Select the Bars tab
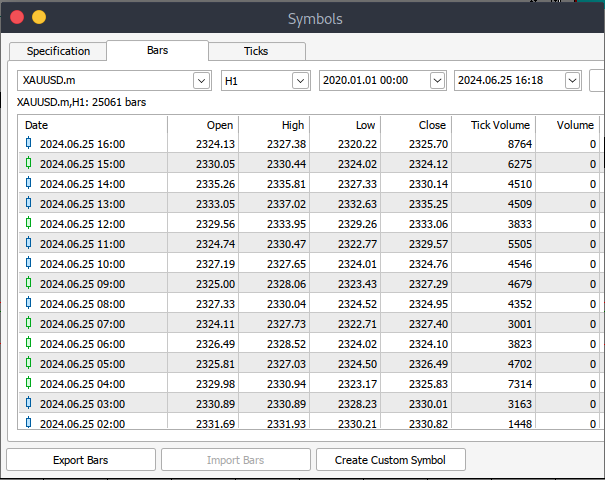This screenshot has height=480, width=605. point(157,51)
